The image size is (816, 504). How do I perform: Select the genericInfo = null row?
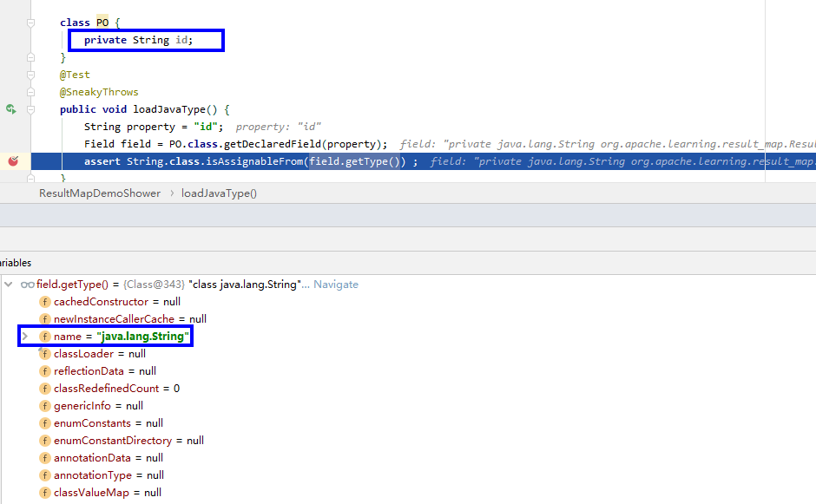tap(91, 406)
